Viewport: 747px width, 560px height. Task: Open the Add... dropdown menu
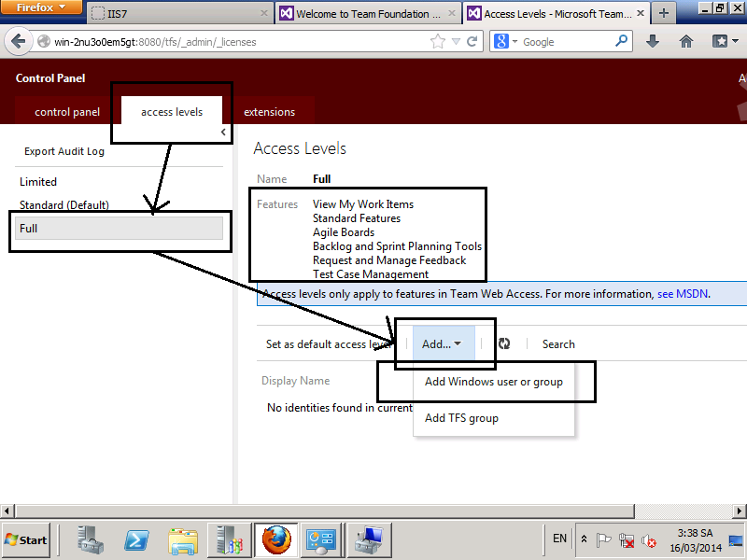click(443, 343)
